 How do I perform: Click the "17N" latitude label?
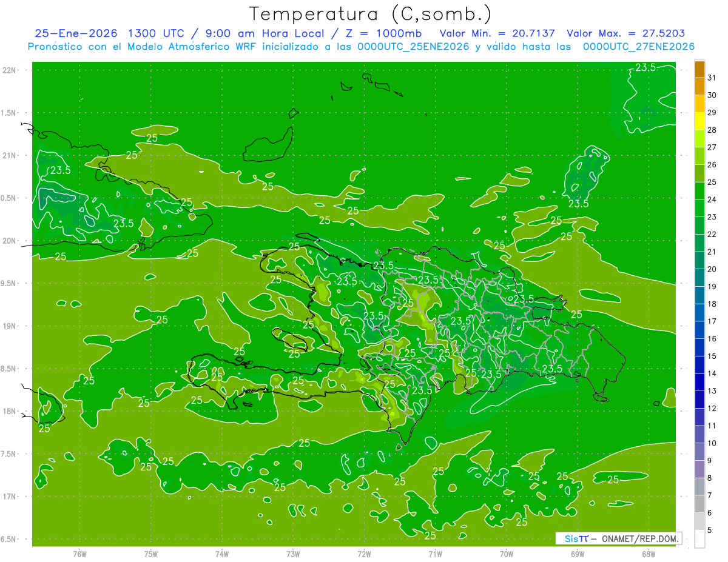tap(10, 497)
